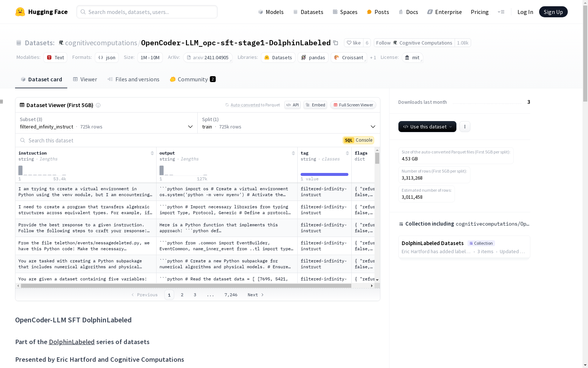The width and height of the screenshot is (588, 368).
Task: Expand the Subset filtered_infinity_instruct dropdown
Action: pyautogui.click(x=106, y=123)
